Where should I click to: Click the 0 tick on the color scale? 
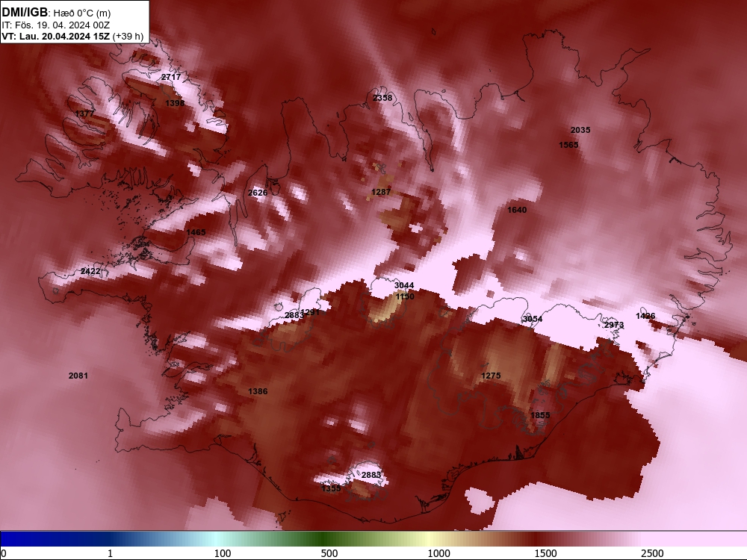pyautogui.click(x=4, y=553)
